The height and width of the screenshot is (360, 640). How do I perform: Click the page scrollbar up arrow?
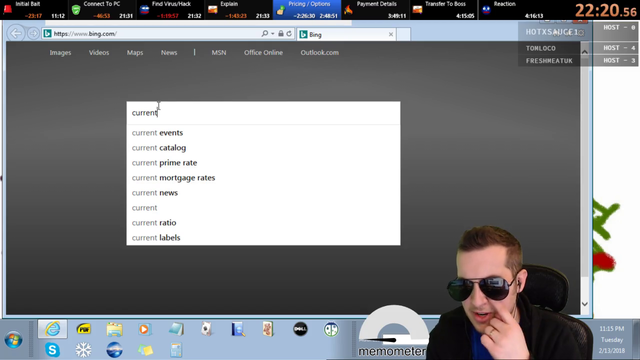click(x=584, y=52)
